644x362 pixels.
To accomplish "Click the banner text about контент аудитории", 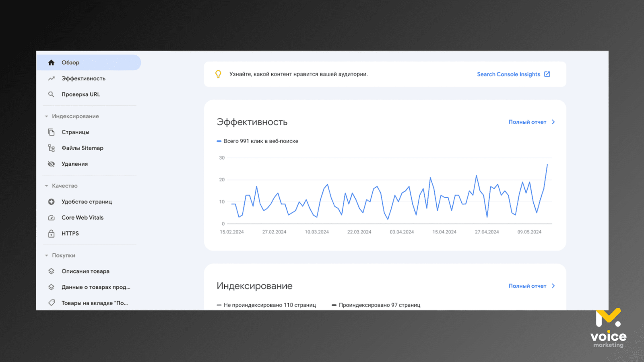I will point(299,74).
